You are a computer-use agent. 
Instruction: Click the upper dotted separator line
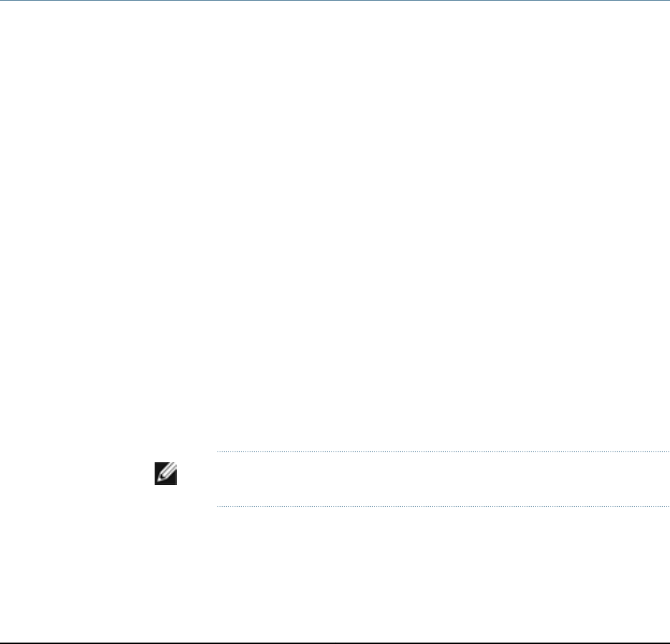point(443,451)
